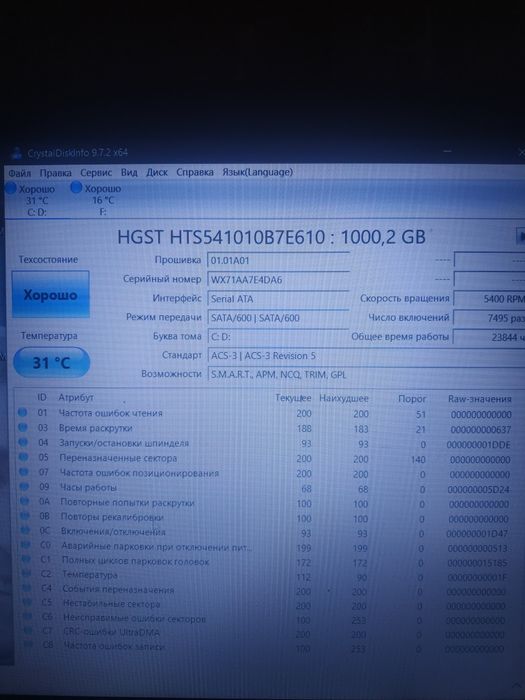Click the status dot for attribute 0A
The width and height of the screenshot is (525, 700).
pos(25,501)
